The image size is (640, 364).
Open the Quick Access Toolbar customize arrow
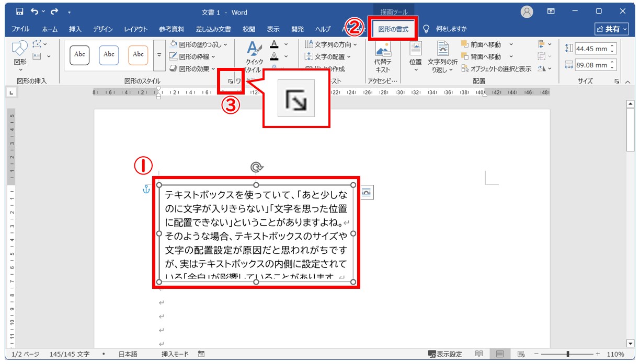(70, 12)
